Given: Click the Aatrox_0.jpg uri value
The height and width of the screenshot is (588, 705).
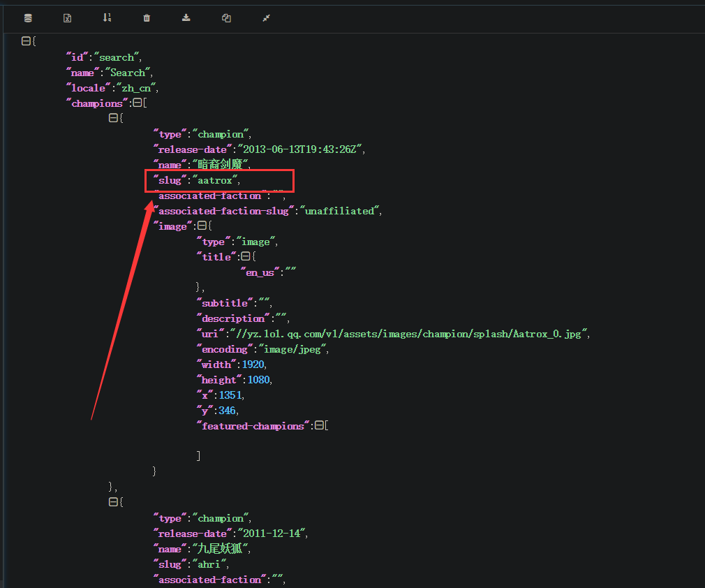Looking at the screenshot, I should point(409,333).
